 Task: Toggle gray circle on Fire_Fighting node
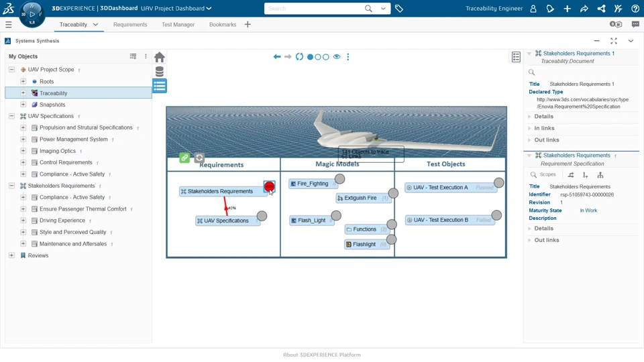click(339, 178)
